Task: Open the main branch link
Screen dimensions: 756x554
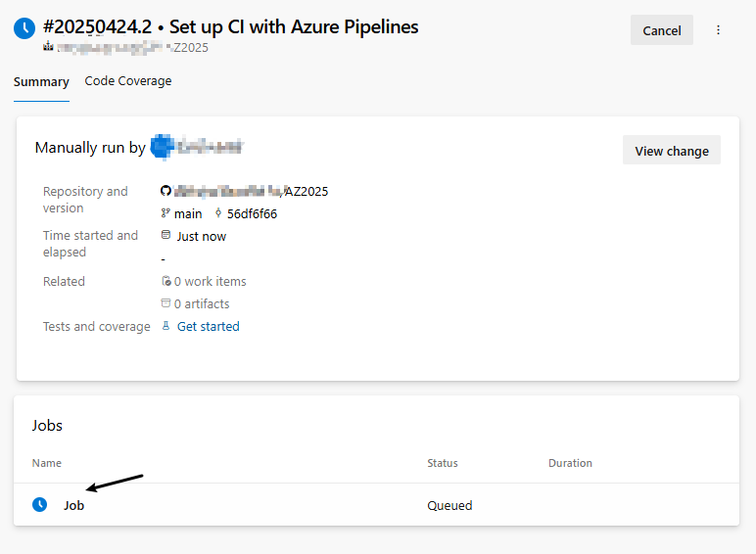Action: (x=188, y=213)
